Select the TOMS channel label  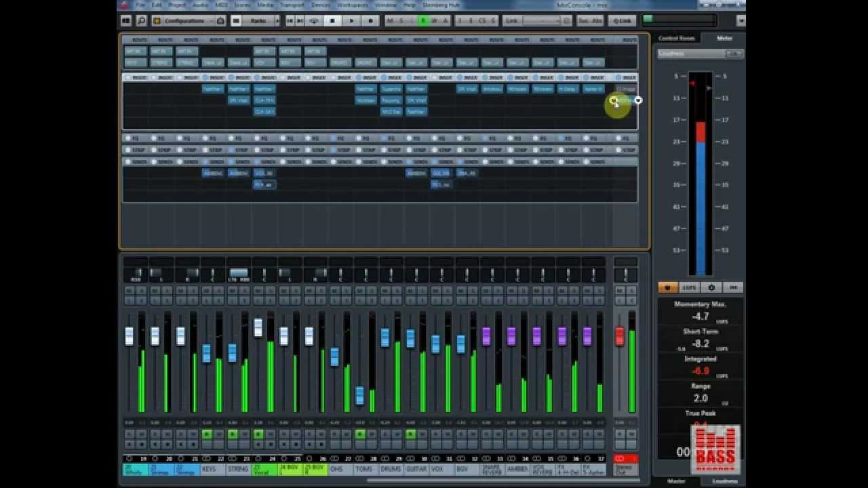[x=366, y=469]
